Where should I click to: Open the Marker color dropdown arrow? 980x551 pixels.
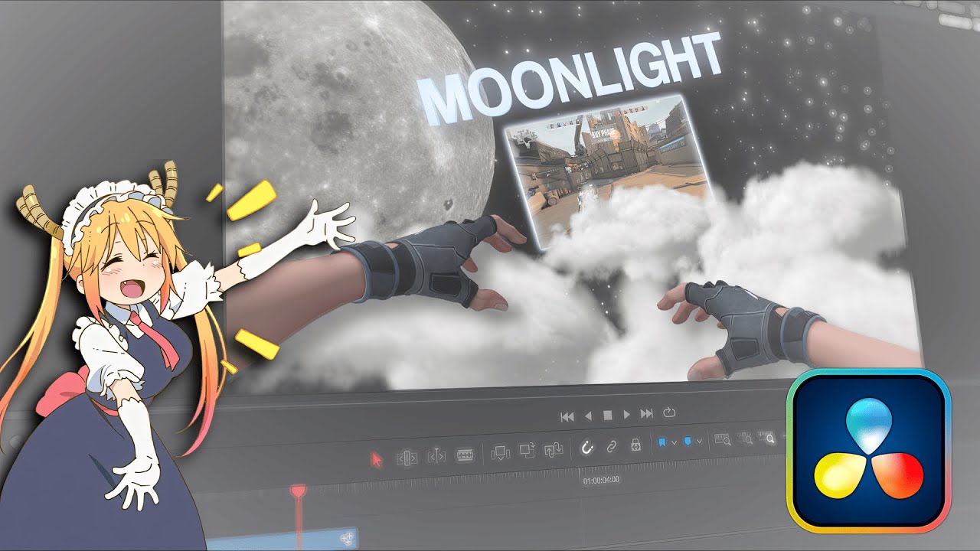pos(699,441)
